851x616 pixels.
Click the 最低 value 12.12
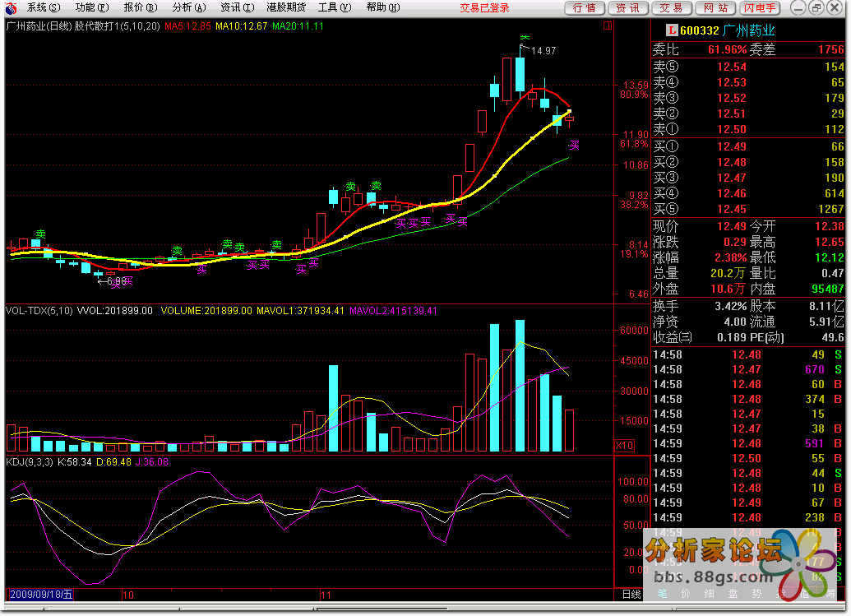coord(830,257)
